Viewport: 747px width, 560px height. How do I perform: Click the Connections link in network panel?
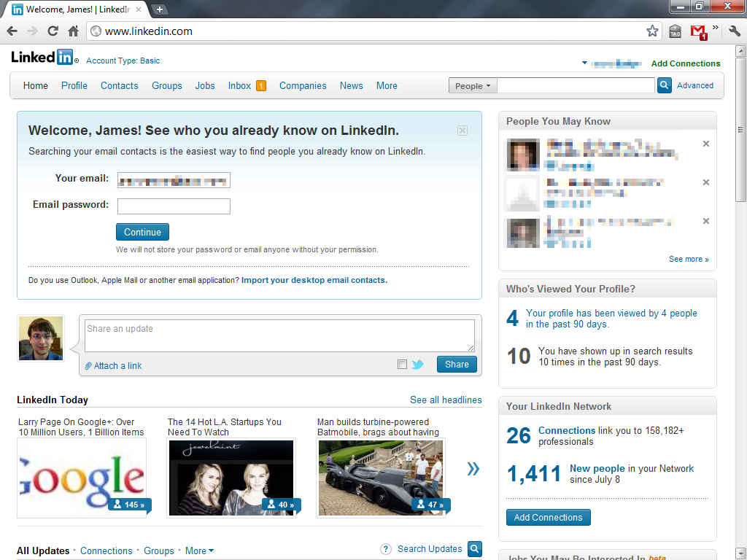click(x=566, y=430)
